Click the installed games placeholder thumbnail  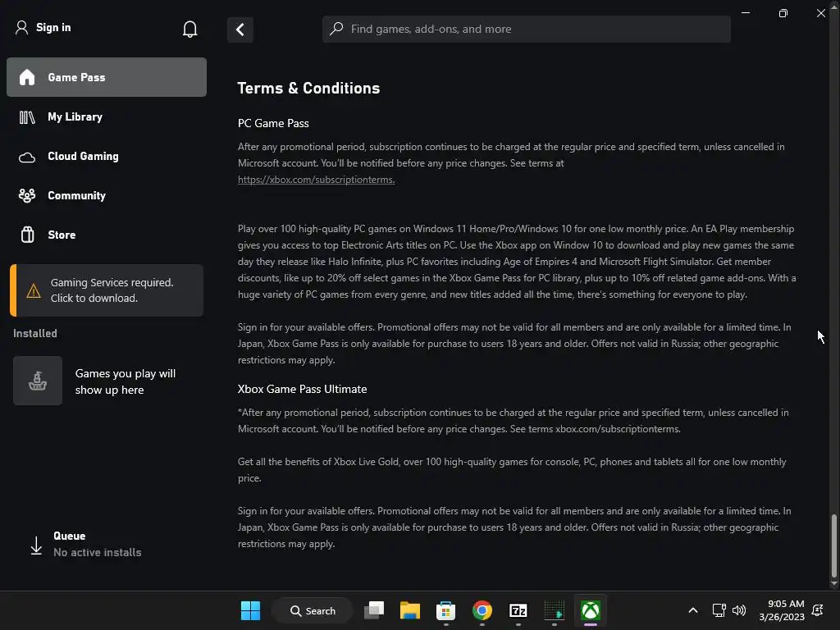[38, 381]
